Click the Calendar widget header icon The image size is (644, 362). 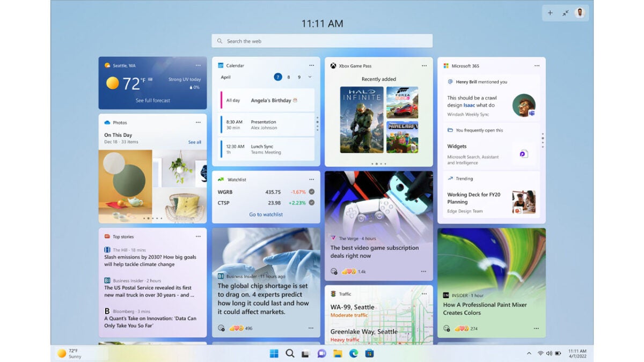tap(221, 65)
